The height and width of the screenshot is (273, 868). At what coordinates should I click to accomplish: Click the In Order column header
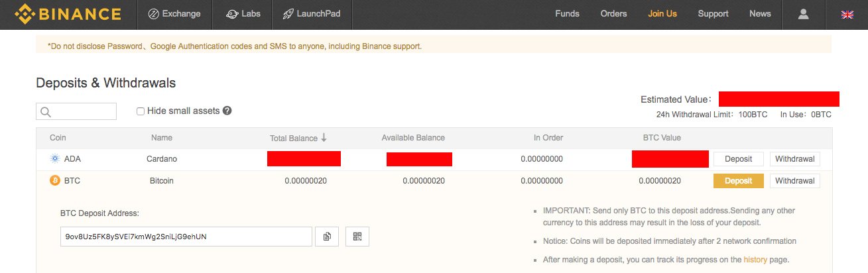[x=548, y=138]
